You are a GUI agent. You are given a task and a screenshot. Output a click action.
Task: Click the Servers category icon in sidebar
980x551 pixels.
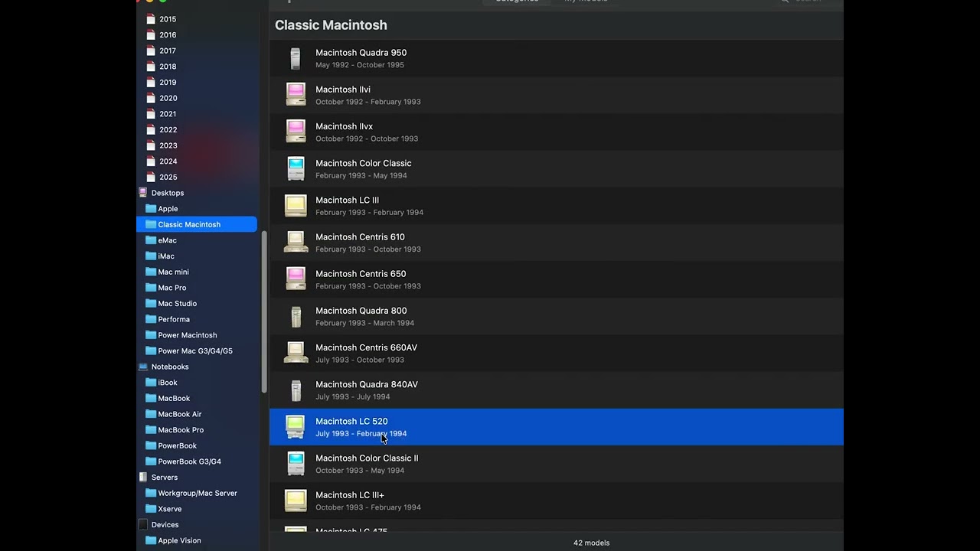tap(142, 478)
